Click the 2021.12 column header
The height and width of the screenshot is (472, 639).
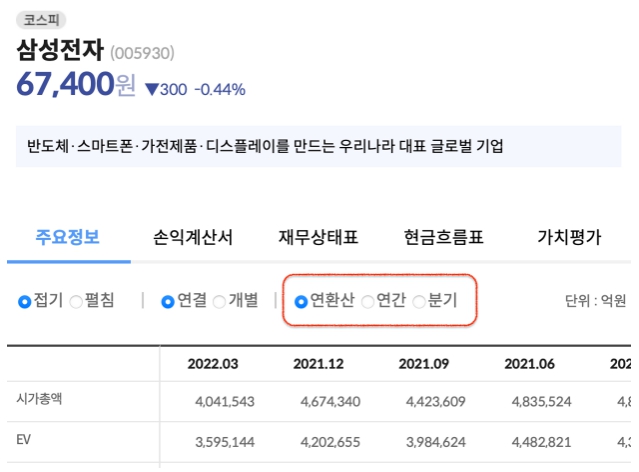[319, 364]
